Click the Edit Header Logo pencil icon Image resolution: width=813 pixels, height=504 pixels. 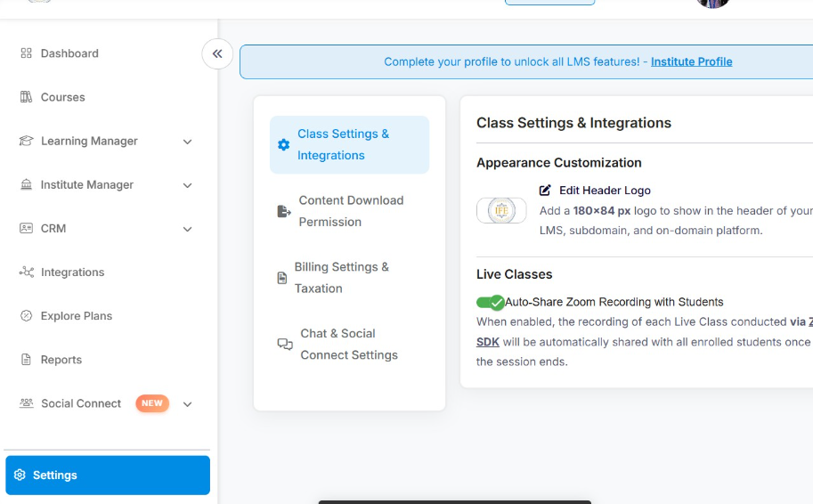[545, 191]
